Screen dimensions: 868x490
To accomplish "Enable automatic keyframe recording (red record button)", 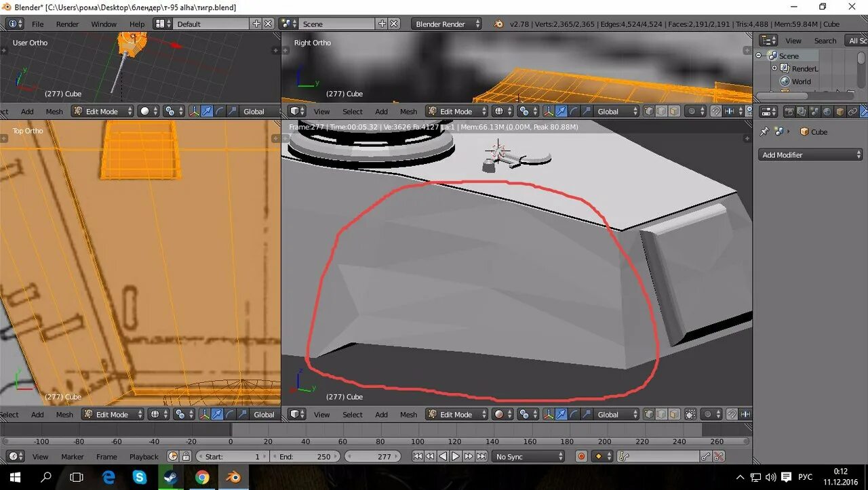I will [x=581, y=456].
